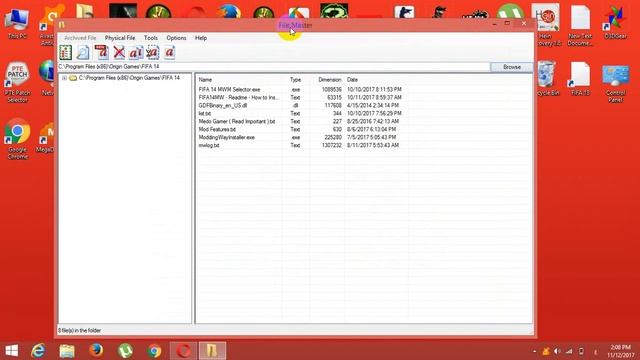Open New Text Document desktop icon

pos(580,25)
